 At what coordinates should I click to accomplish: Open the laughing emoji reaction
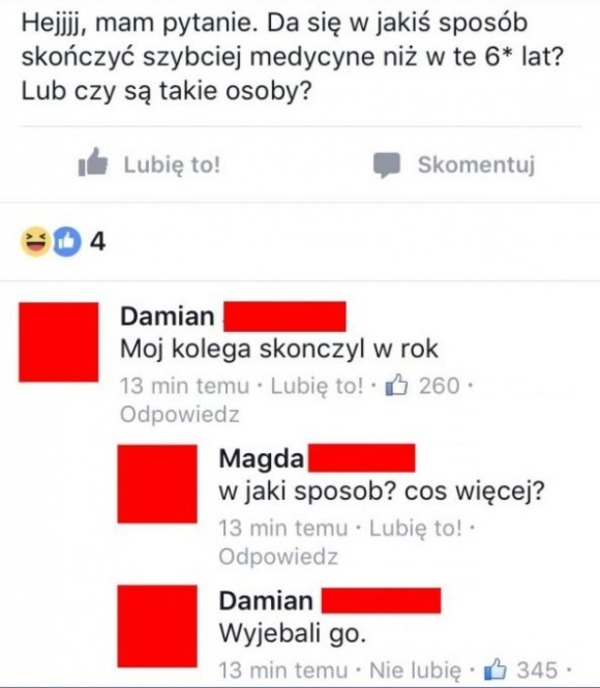point(35,241)
